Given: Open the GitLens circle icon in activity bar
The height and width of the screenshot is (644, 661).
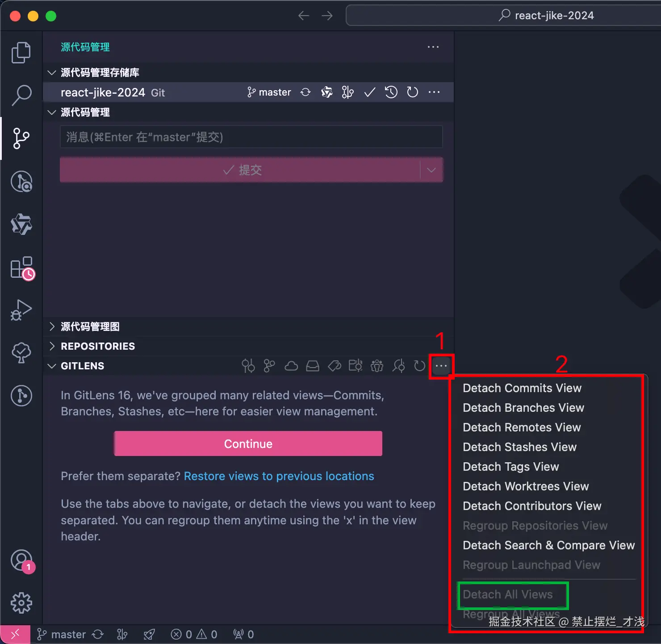Looking at the screenshot, I should click(21, 396).
